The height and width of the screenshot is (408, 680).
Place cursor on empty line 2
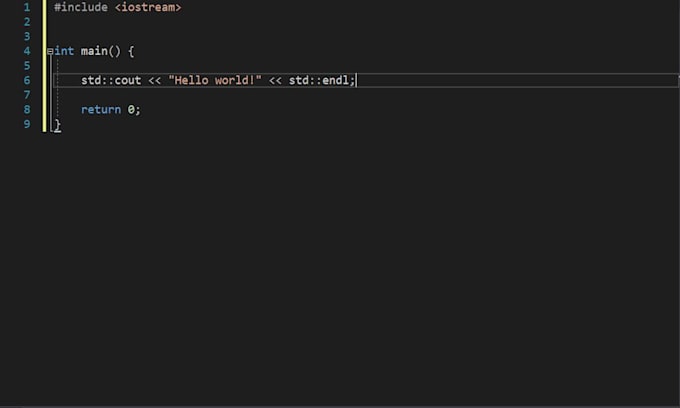pyautogui.click(x=200, y=22)
